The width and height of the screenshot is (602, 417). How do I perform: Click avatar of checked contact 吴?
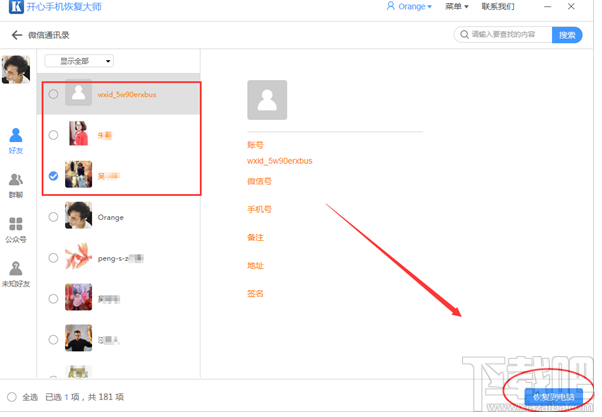[78, 174]
